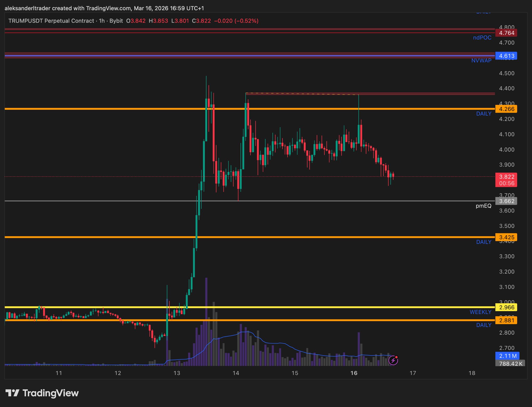This screenshot has width=532, height=407.
Task: Click the blue 2.11 M volume label
Action: (x=507, y=356)
